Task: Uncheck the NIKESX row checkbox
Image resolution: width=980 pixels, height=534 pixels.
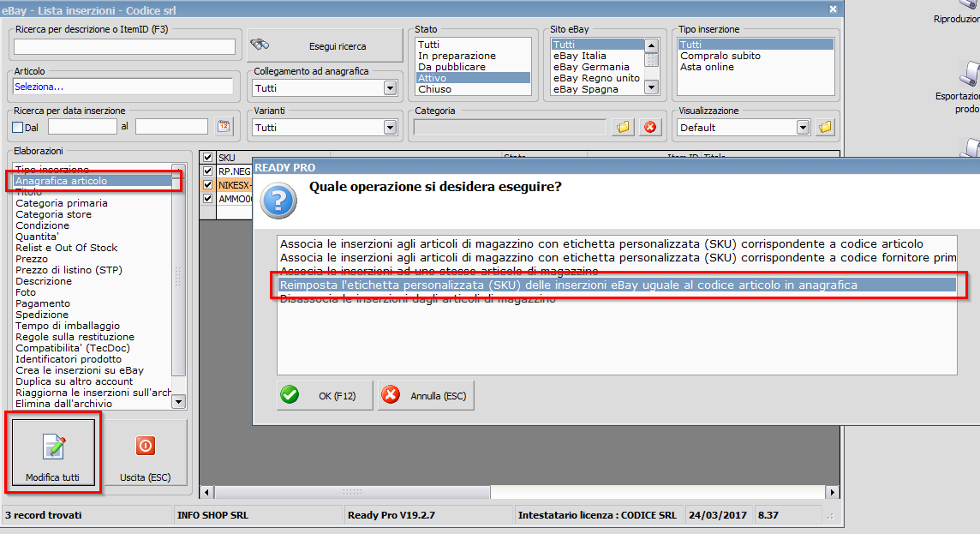Action: (208, 184)
